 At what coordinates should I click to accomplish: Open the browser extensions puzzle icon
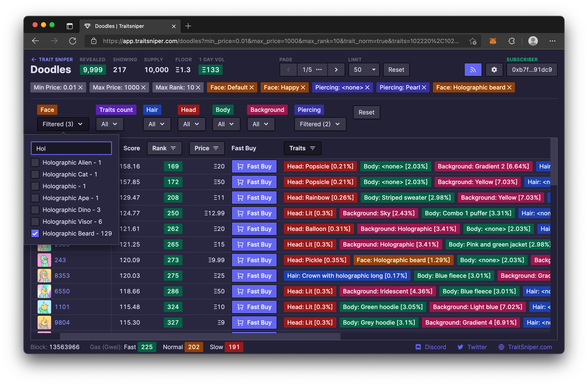(x=512, y=41)
